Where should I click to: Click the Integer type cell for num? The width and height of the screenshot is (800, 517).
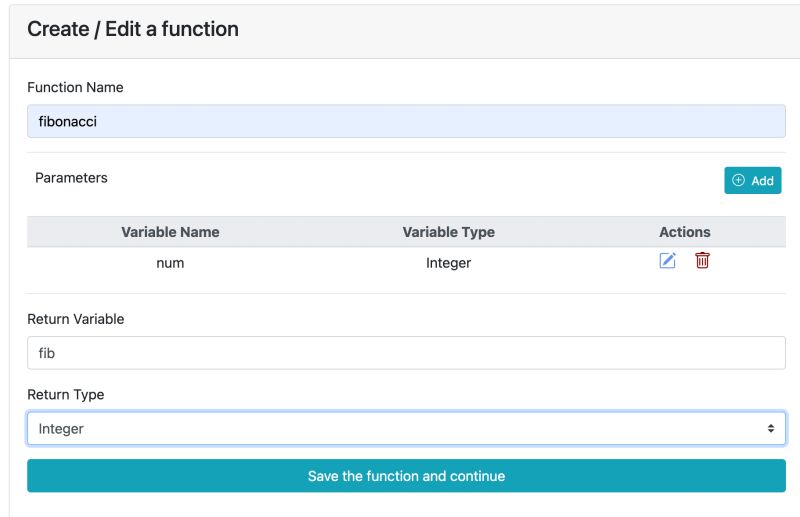click(x=448, y=263)
